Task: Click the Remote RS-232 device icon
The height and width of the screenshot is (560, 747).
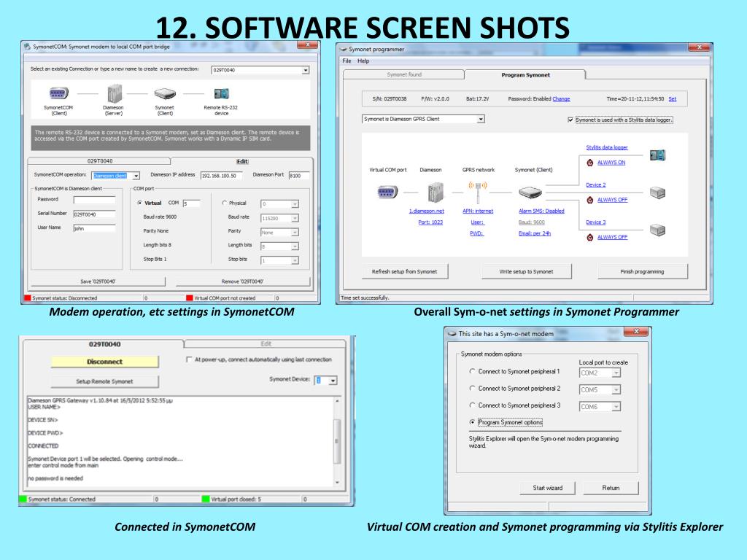Action: [x=221, y=94]
